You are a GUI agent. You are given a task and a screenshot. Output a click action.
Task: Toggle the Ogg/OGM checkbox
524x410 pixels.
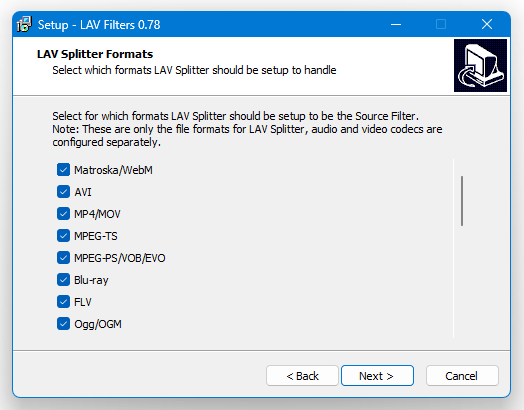[x=63, y=324]
